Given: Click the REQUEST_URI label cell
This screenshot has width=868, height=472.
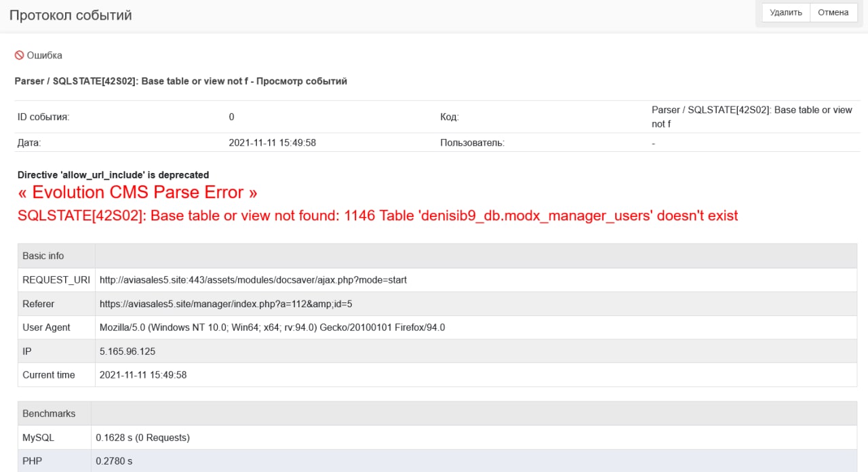Looking at the screenshot, I should coord(56,279).
